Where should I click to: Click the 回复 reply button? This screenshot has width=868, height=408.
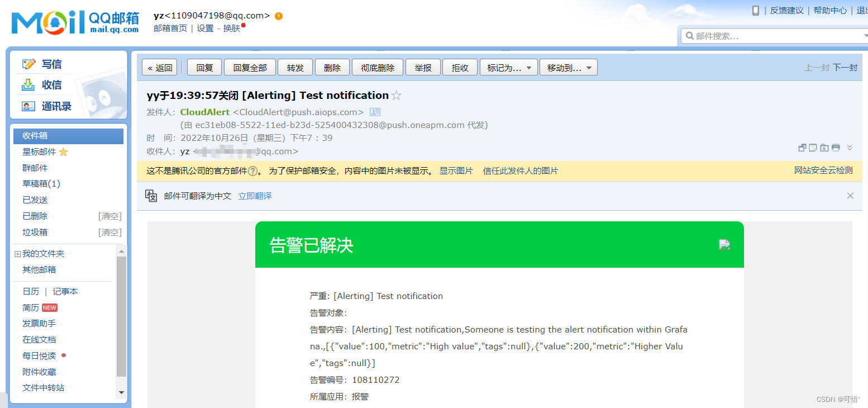pos(204,68)
